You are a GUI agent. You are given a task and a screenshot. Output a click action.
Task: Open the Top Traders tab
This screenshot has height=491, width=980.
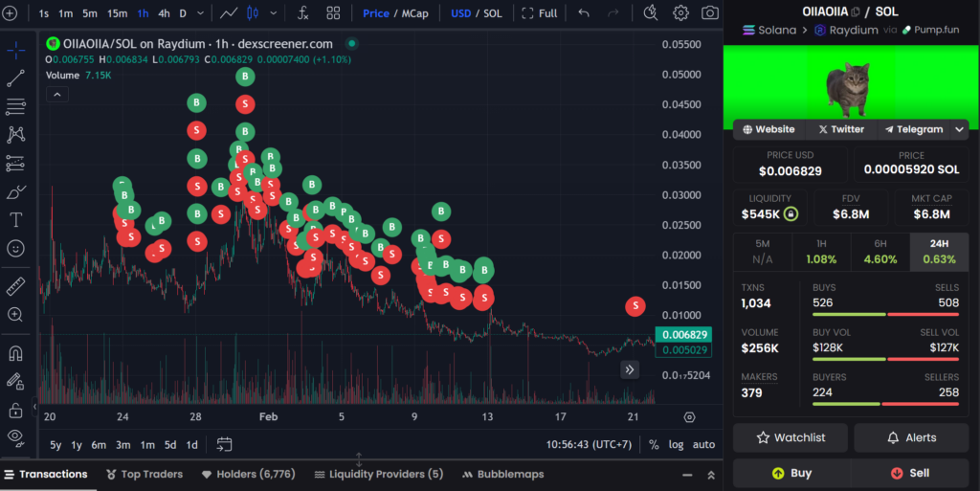(145, 474)
